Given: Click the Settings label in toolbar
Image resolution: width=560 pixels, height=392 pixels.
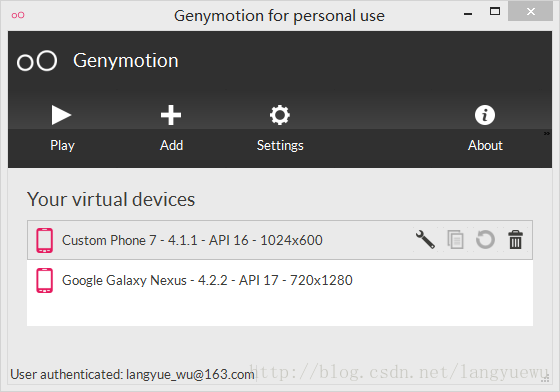Looking at the screenshot, I should tap(280, 146).
